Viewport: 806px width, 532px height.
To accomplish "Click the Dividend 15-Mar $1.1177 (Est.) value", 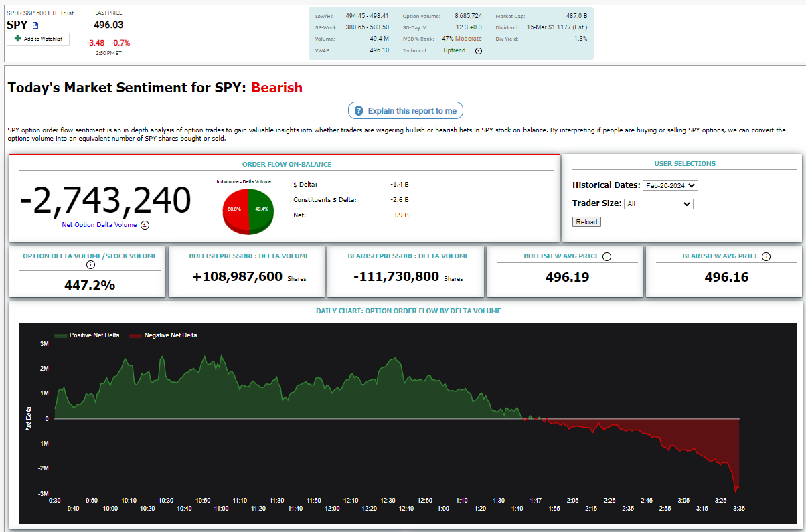I will 558,27.
